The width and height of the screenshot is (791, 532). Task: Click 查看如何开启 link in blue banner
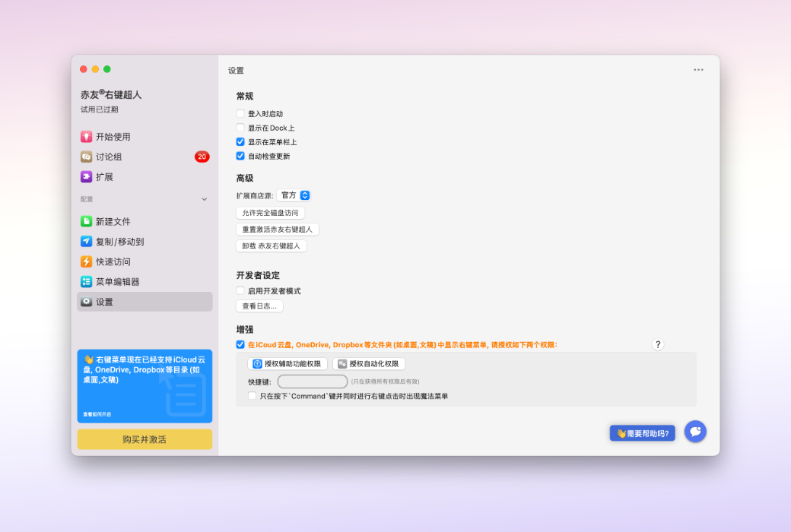point(97,414)
